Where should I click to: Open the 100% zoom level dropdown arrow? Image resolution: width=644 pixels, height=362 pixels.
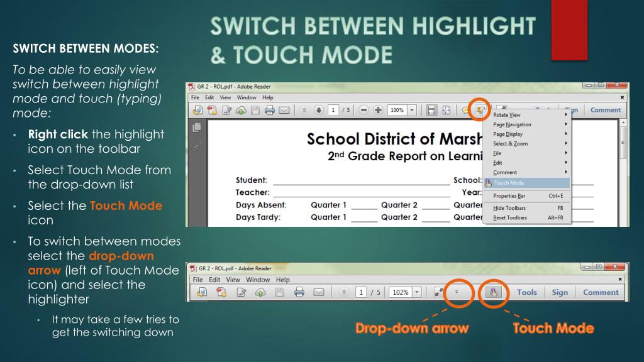411,110
